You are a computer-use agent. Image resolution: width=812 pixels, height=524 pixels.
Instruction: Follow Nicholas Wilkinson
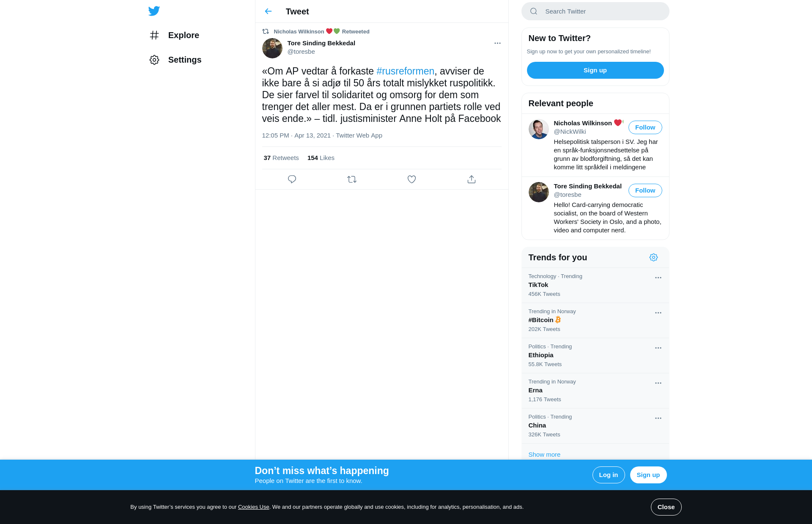(645, 127)
